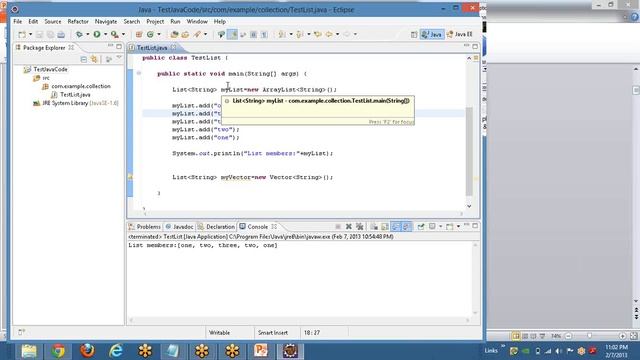
Task: Click the Last Edit Location icon
Action: [318, 35]
